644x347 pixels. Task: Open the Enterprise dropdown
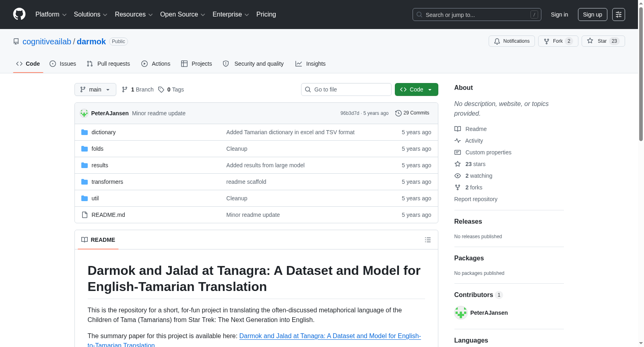(x=231, y=15)
